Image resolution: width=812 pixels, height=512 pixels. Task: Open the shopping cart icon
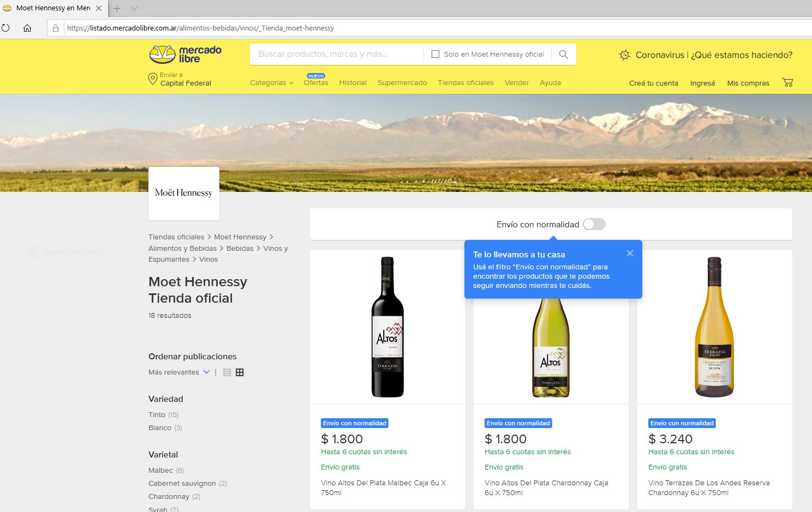[787, 83]
